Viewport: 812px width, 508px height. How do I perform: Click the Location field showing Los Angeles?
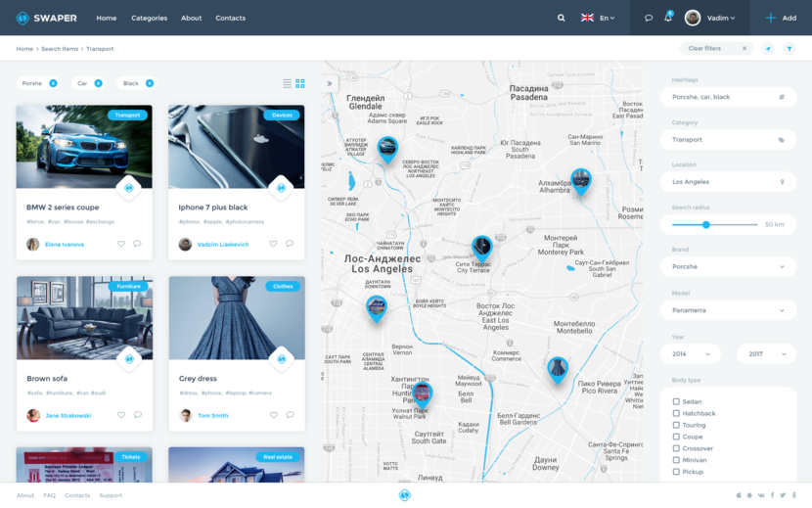tap(728, 182)
